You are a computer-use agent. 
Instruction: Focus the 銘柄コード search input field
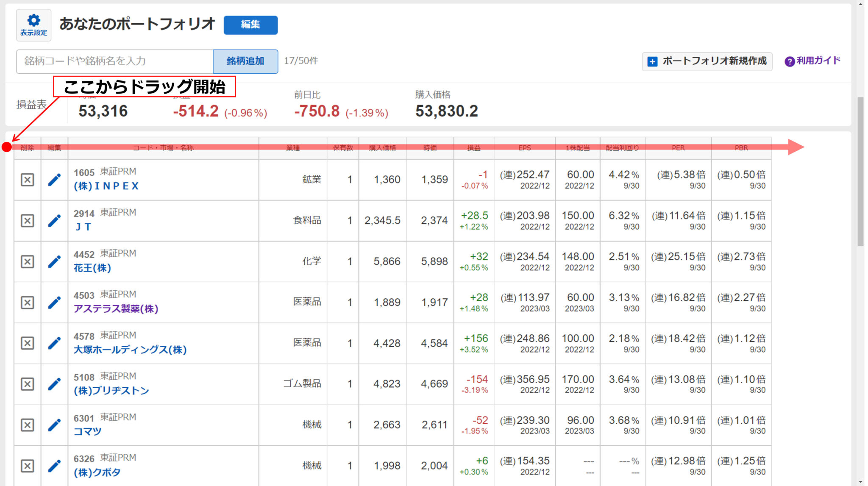(x=114, y=61)
